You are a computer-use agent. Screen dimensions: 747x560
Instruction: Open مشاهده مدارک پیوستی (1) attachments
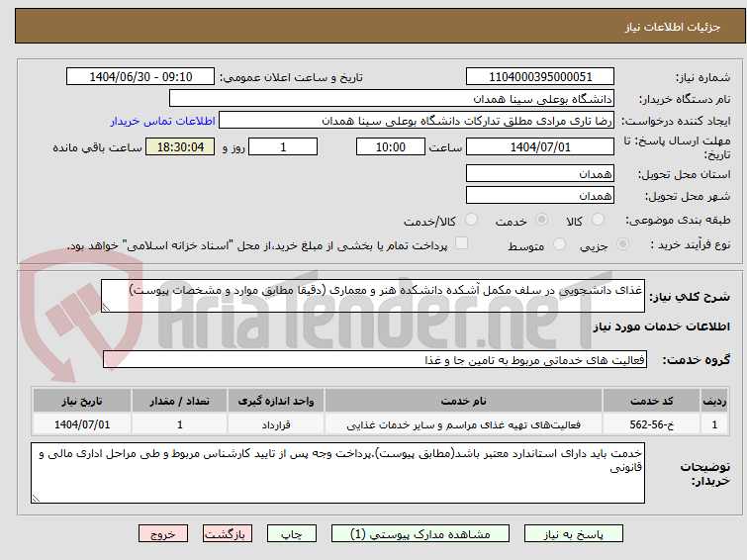click(x=420, y=534)
